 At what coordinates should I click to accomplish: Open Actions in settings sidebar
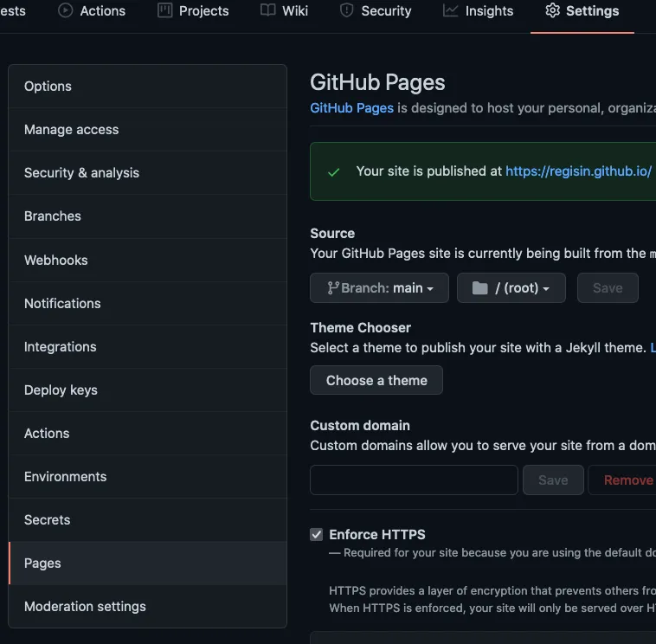[148, 434]
